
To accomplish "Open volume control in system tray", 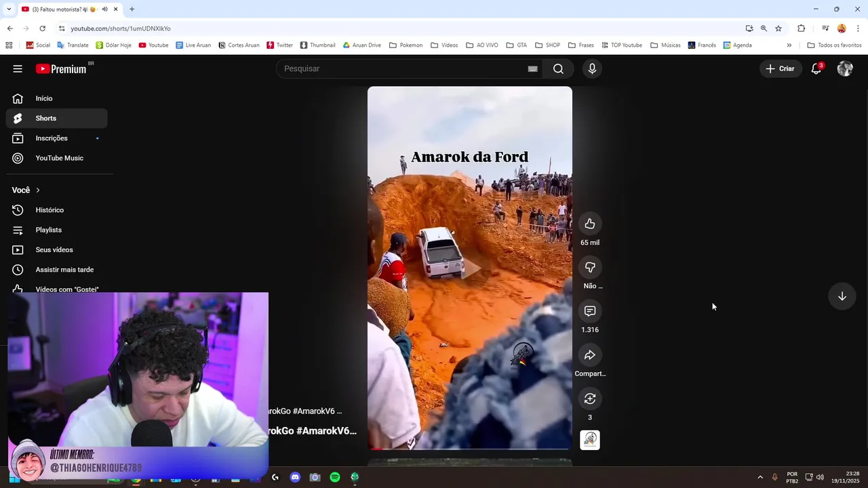I will click(x=821, y=477).
